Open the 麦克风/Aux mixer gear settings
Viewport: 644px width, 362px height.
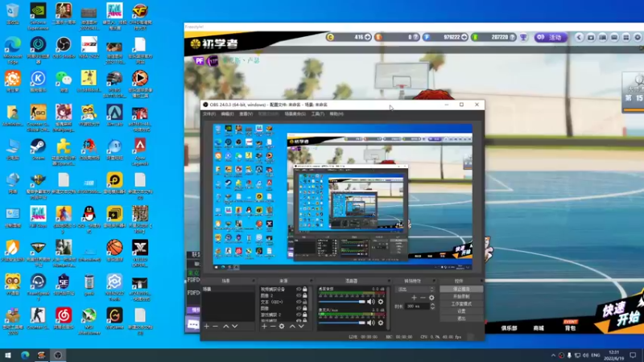(x=380, y=323)
